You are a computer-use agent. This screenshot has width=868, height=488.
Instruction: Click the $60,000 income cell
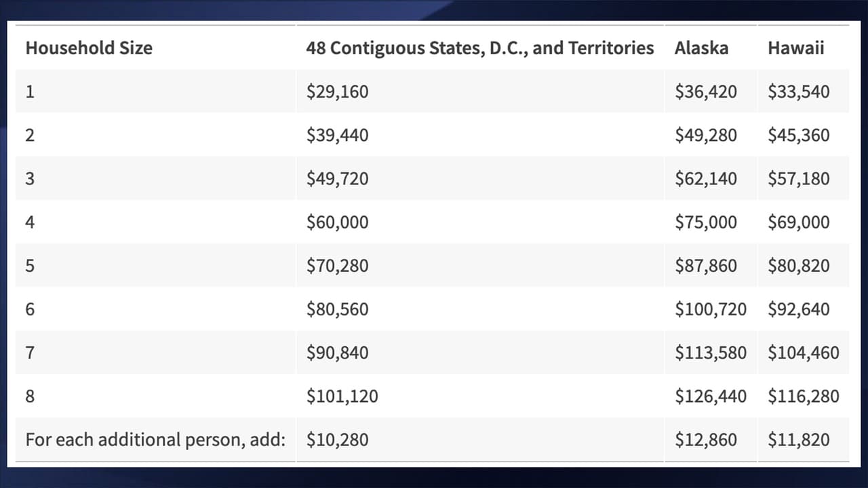[x=337, y=222]
